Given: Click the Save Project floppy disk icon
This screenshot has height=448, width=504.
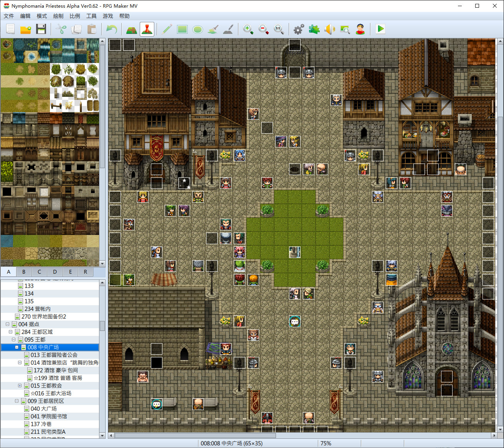Looking at the screenshot, I should click(x=41, y=29).
